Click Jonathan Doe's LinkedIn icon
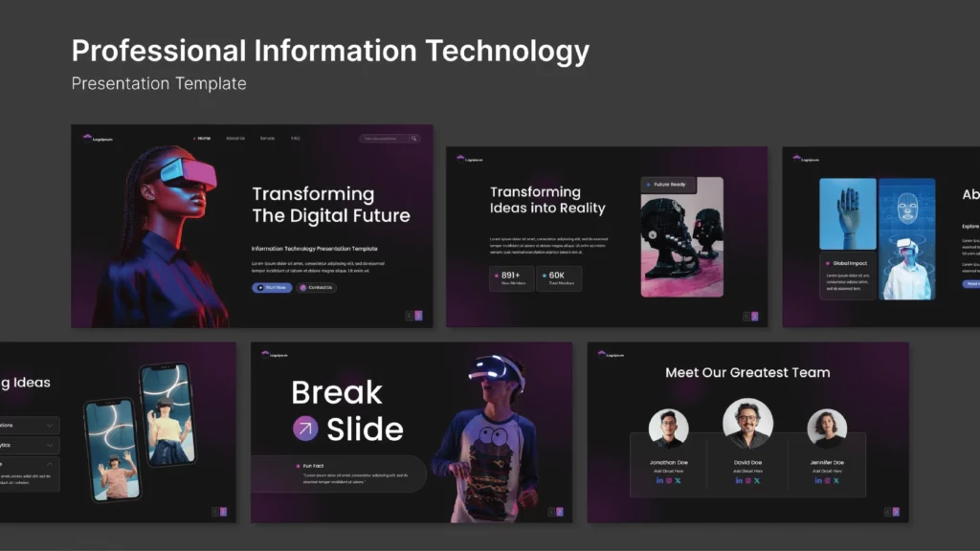Viewport: 980px width, 551px height. coord(659,480)
